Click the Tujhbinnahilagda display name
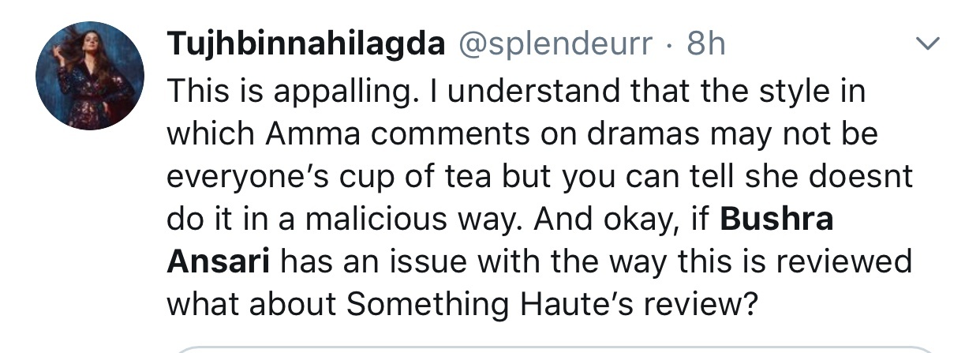Viewport: 980px width, 353px height. tap(306, 47)
